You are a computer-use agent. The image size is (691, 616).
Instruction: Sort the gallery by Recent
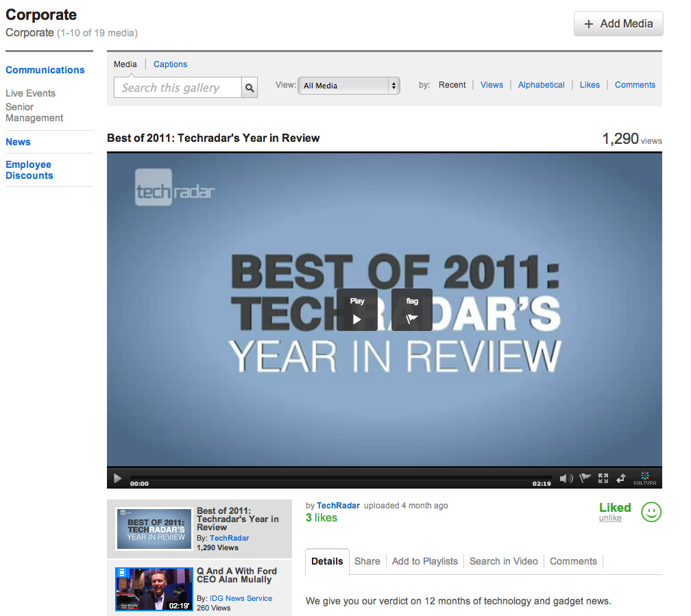click(x=452, y=85)
